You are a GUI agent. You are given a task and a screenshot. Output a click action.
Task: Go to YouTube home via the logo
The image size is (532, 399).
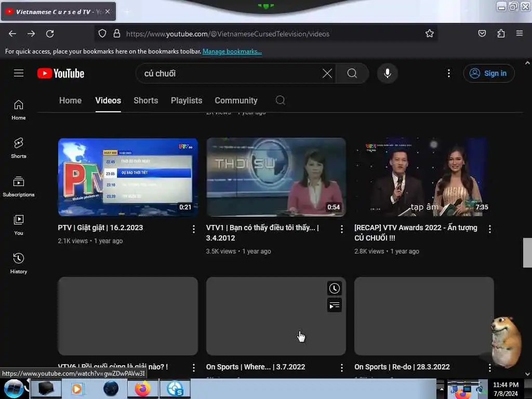(x=61, y=73)
